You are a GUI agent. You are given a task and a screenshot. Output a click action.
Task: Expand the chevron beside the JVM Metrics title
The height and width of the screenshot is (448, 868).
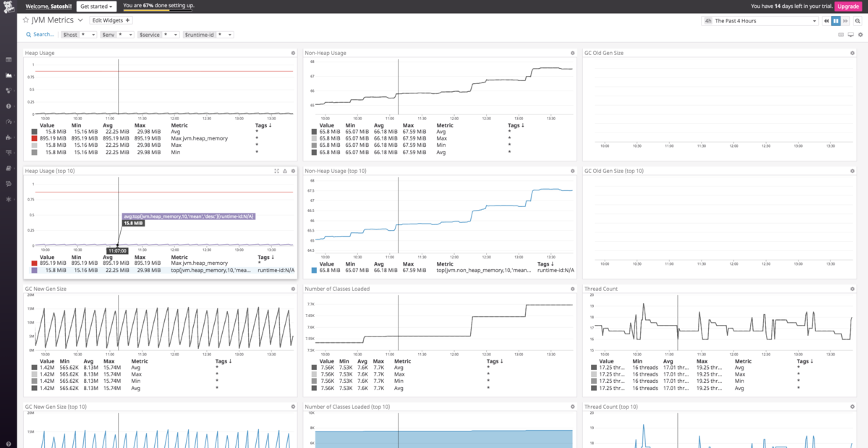point(81,20)
